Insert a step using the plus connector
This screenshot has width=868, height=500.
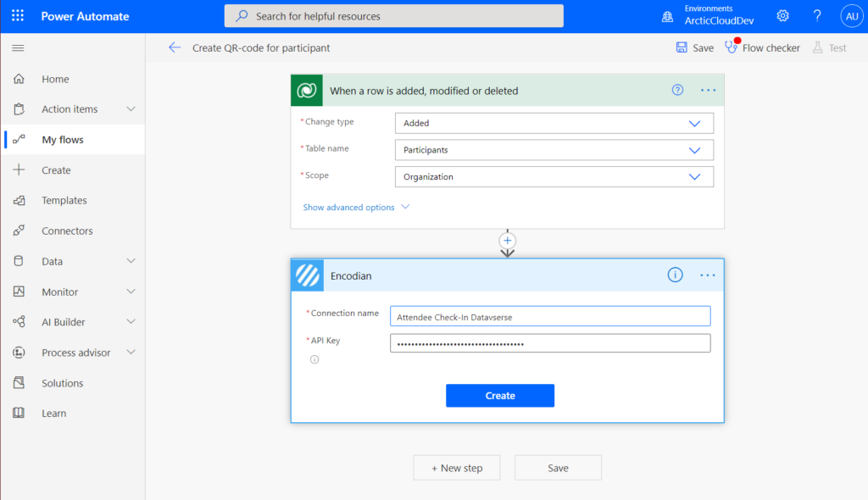[507, 241]
